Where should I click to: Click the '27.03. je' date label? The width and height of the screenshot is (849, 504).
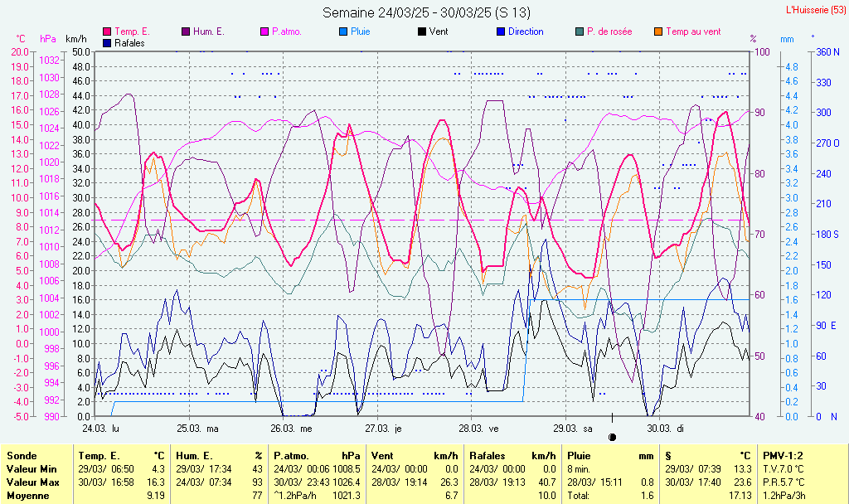click(383, 429)
